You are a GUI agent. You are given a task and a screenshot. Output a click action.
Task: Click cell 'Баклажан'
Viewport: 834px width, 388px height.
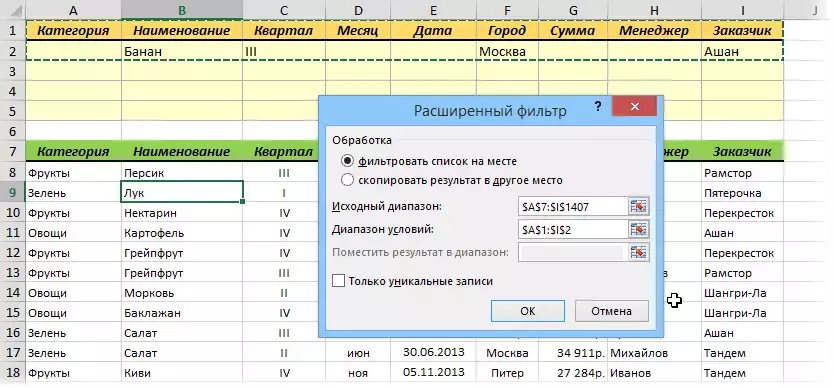[x=182, y=313]
